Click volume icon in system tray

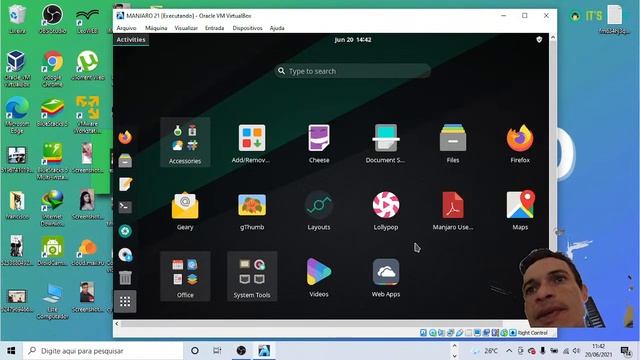pyautogui.click(x=576, y=351)
